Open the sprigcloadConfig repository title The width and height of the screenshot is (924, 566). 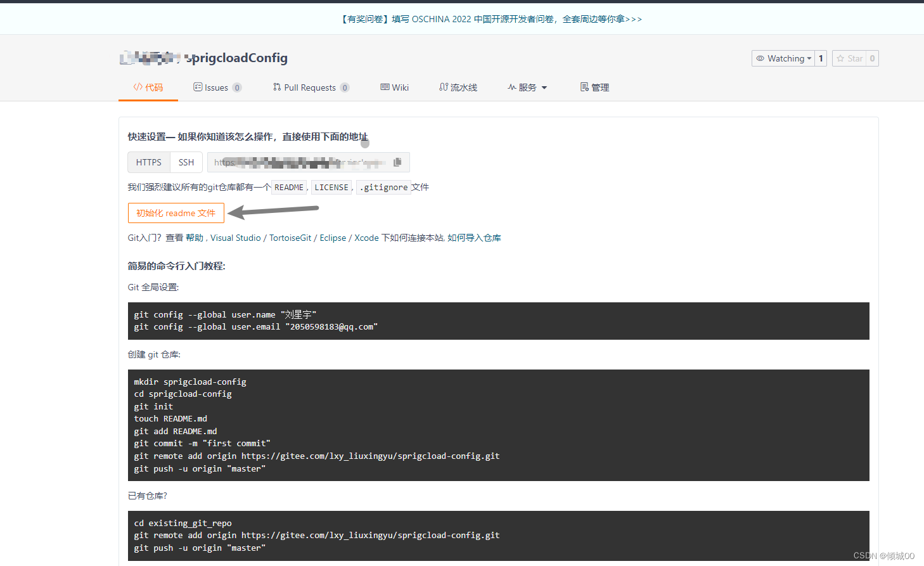238,58
